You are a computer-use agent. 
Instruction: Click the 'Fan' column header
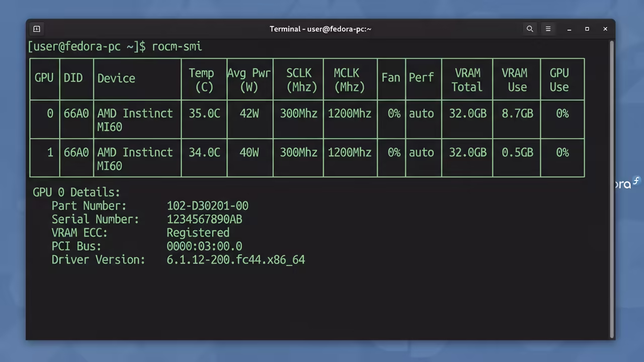[x=391, y=78]
